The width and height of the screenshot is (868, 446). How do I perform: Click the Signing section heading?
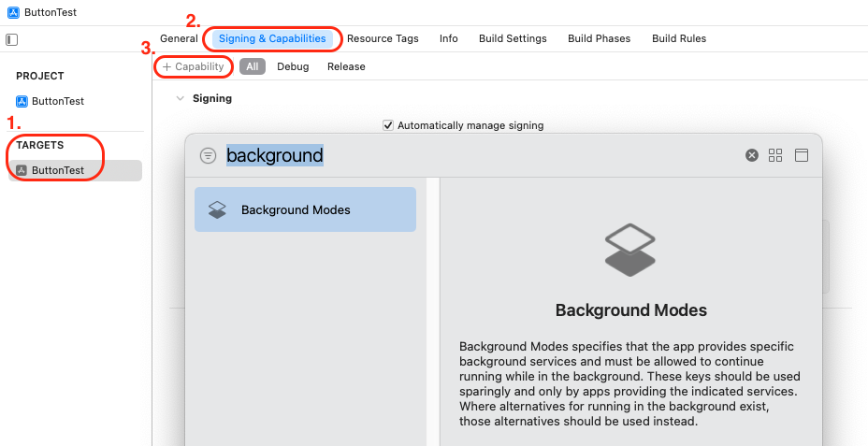(x=212, y=98)
